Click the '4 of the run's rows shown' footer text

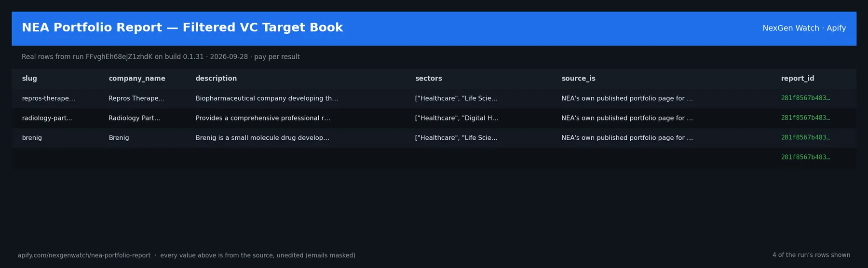[x=811, y=255]
